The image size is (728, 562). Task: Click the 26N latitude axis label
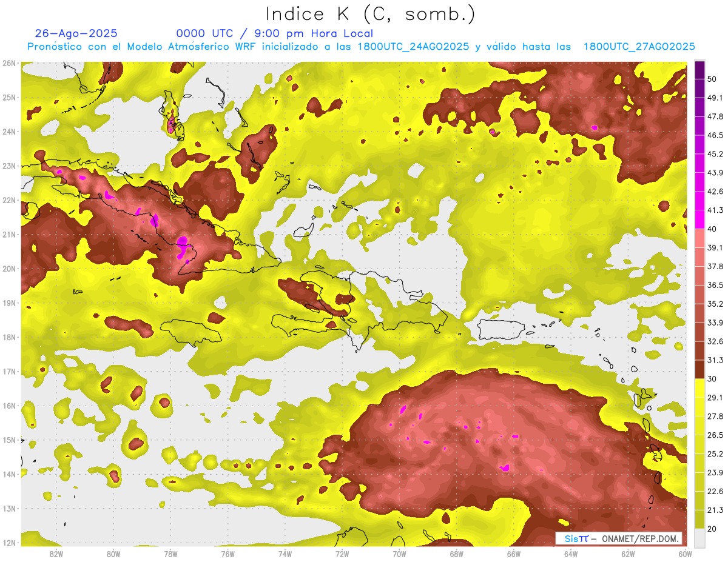point(9,63)
